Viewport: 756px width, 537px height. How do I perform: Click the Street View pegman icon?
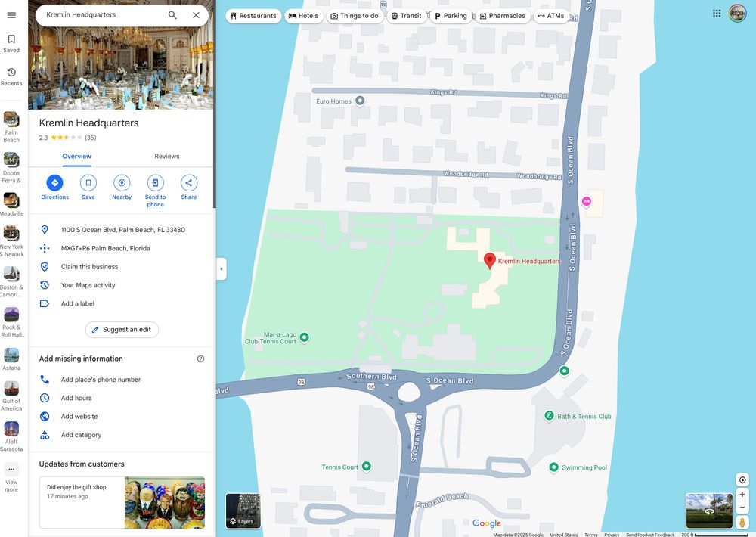click(742, 522)
